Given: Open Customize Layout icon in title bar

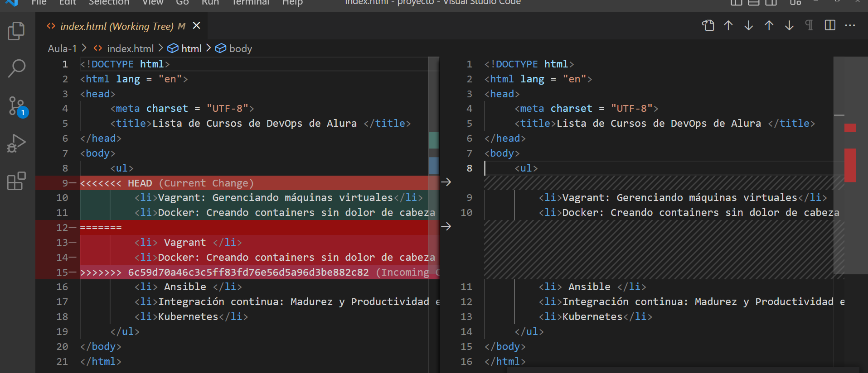Looking at the screenshot, I should tap(795, 2).
